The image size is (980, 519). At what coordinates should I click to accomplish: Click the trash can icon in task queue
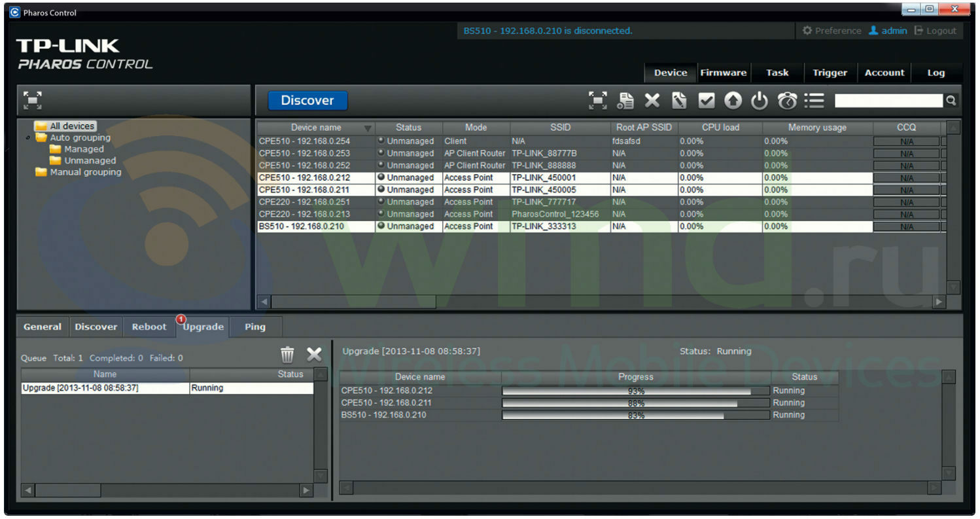tap(287, 355)
